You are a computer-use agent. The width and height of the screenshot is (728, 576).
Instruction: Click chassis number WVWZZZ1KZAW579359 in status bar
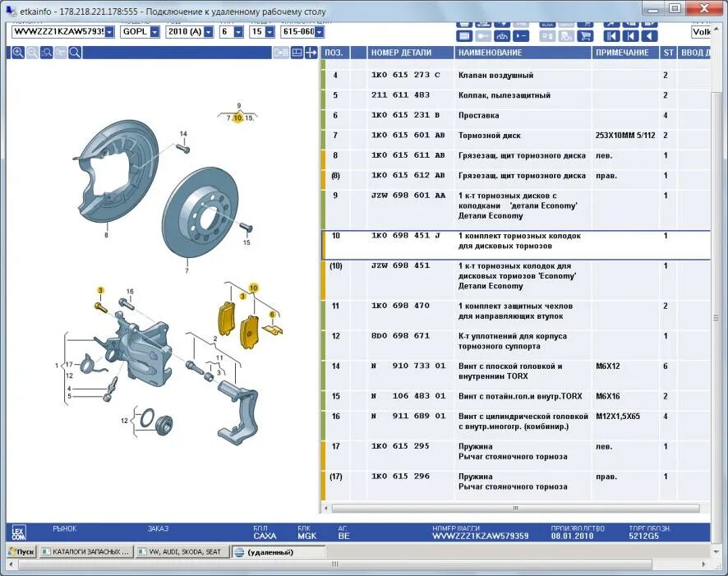coord(480,536)
